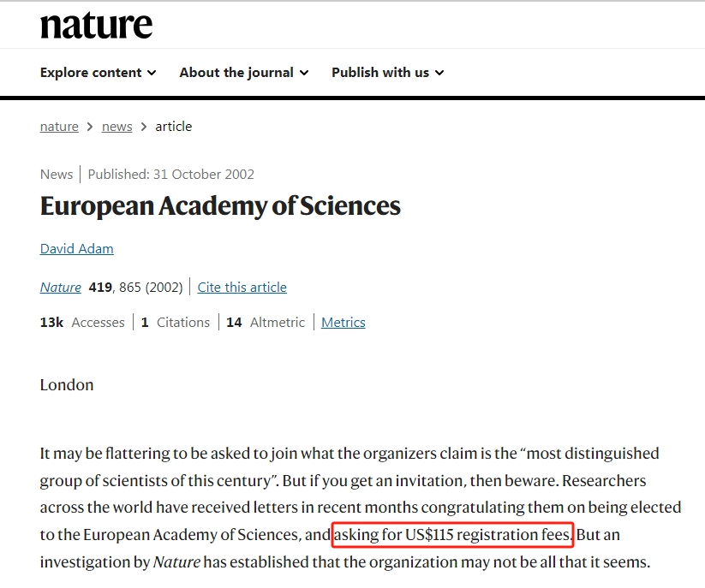This screenshot has width=705, height=588.
Task: Go to the news breadcrumb link
Action: click(x=117, y=127)
